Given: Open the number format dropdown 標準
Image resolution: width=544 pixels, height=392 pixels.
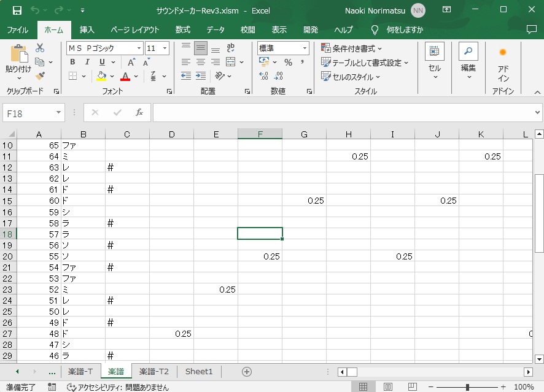Looking at the screenshot, I should click(x=305, y=48).
